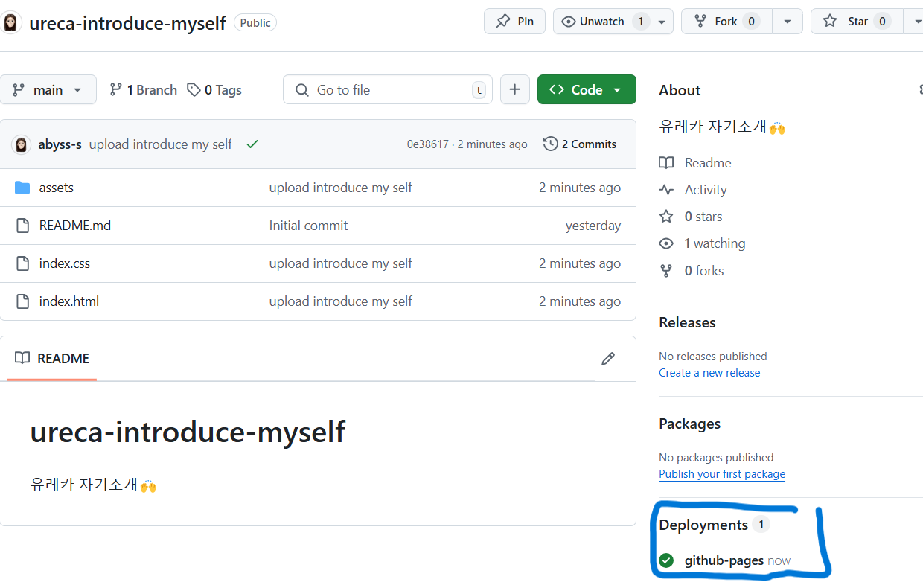The image size is (923, 588).
Task: Open the main branch selector dropdown
Action: (48, 89)
